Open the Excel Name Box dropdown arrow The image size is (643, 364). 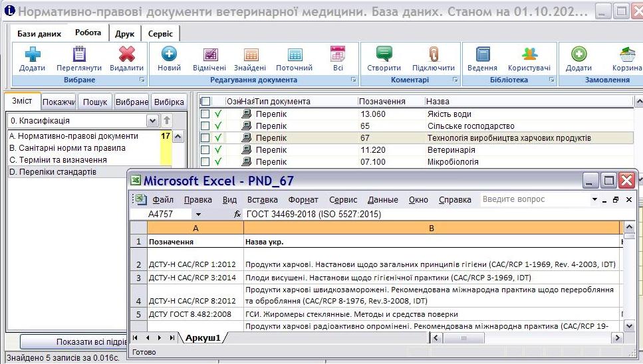coord(198,214)
